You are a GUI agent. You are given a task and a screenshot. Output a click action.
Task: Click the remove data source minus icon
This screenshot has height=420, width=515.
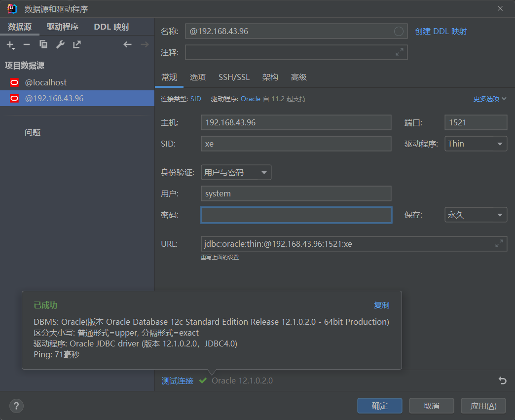[27, 45]
